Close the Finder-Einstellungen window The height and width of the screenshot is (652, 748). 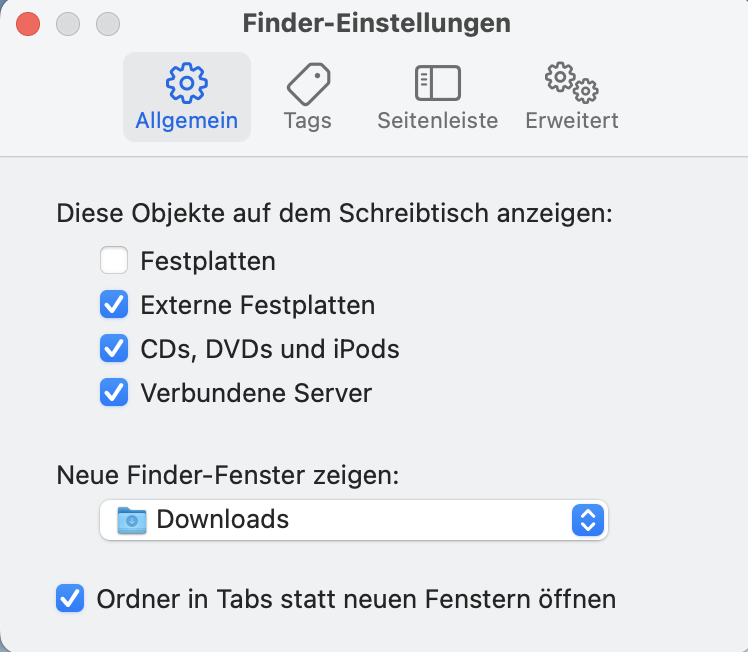(29, 23)
